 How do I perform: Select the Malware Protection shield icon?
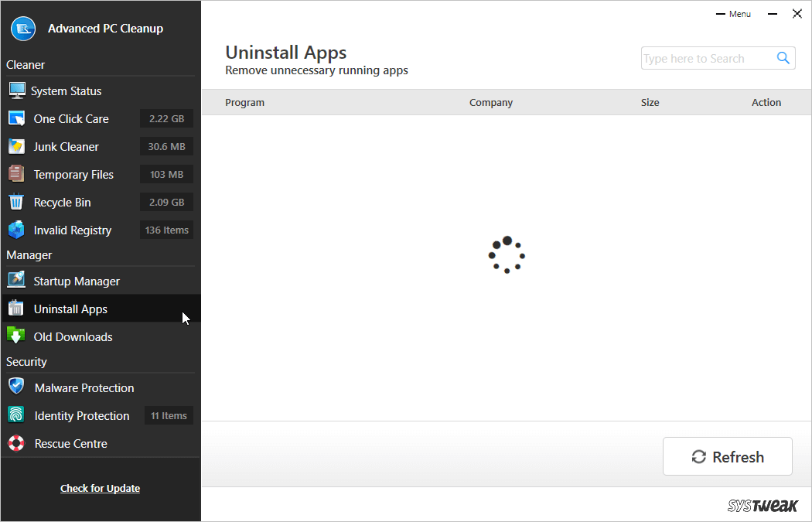(x=16, y=387)
